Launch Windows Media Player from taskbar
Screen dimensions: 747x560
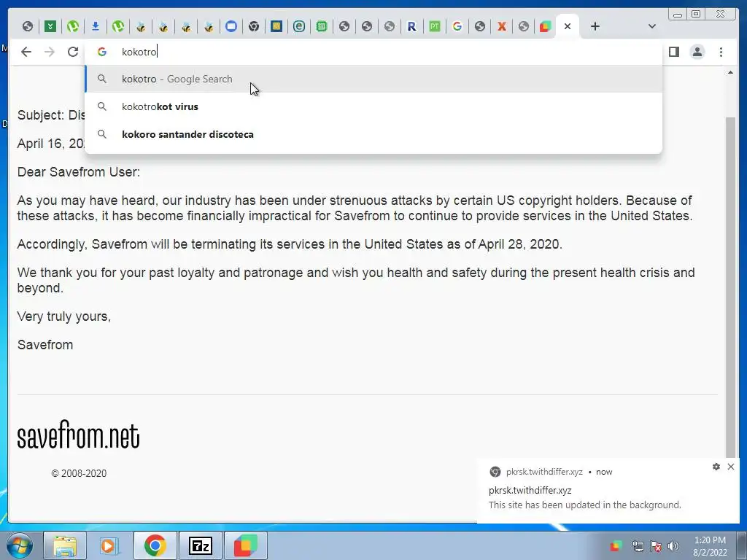tap(109, 545)
